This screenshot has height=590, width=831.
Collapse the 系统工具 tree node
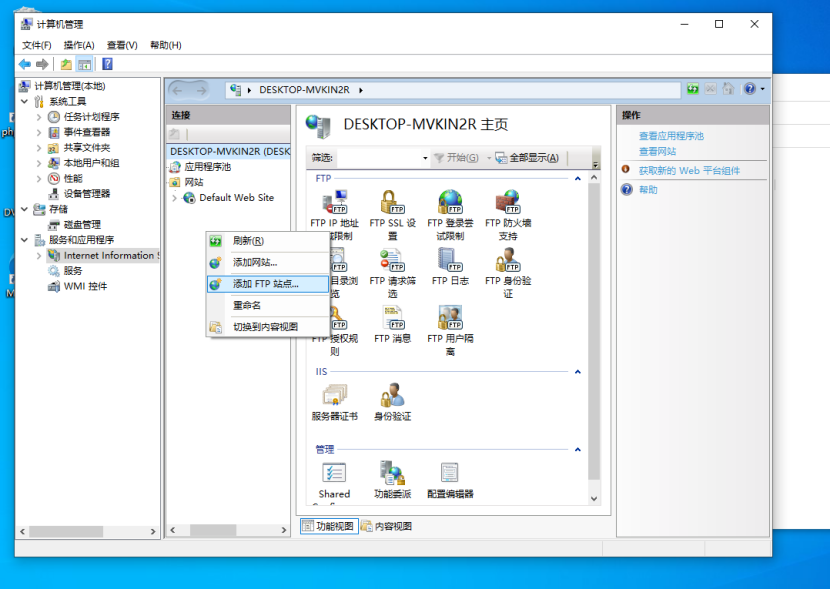click(x=24, y=101)
